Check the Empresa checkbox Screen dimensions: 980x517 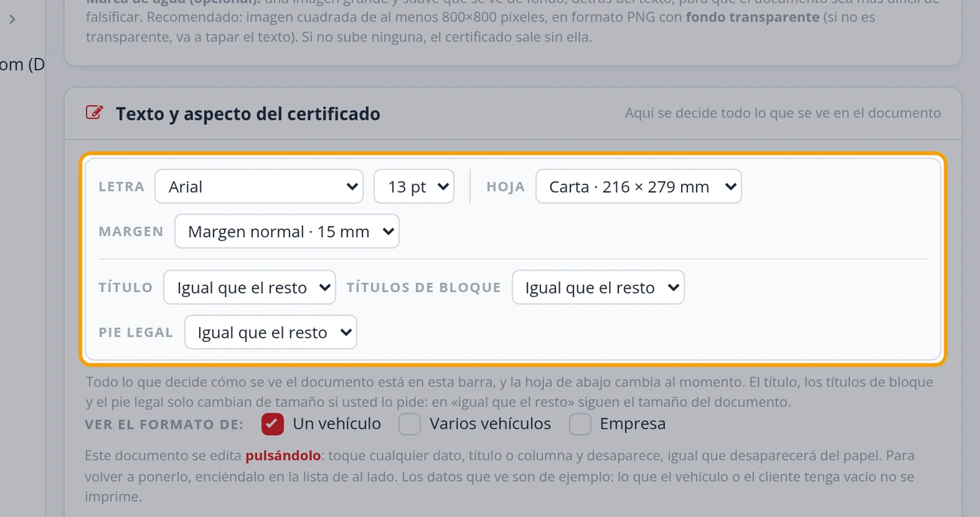tap(580, 424)
